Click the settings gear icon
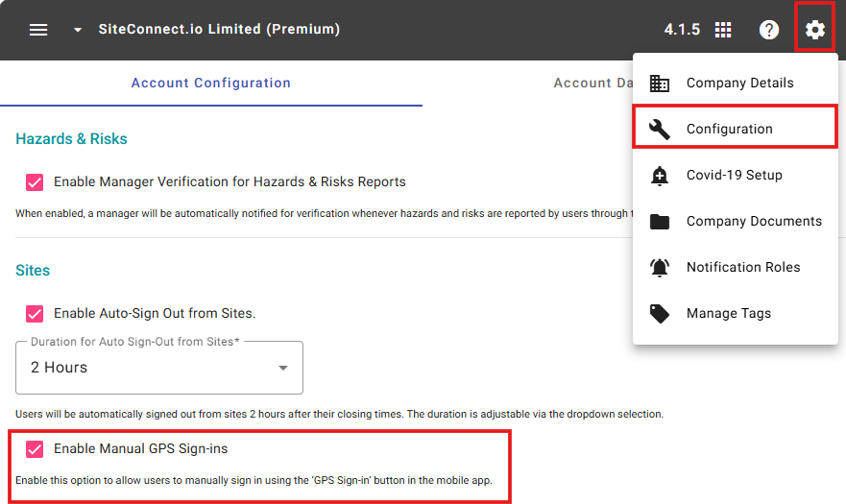The height and width of the screenshot is (504, 846). [815, 30]
